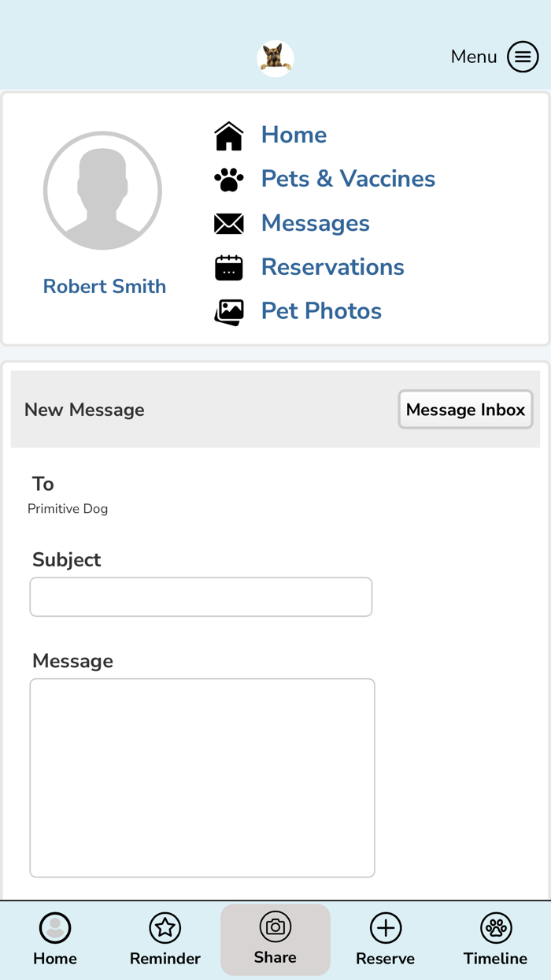The width and height of the screenshot is (551, 980).
Task: Select the Pets & Vaccines paw icon
Action: 228,179
